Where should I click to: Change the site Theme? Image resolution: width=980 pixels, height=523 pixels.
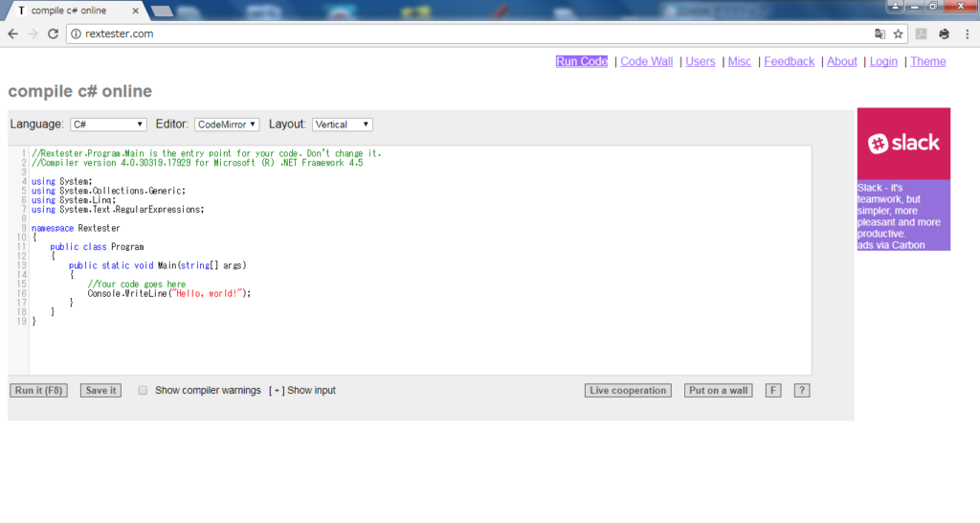point(927,61)
